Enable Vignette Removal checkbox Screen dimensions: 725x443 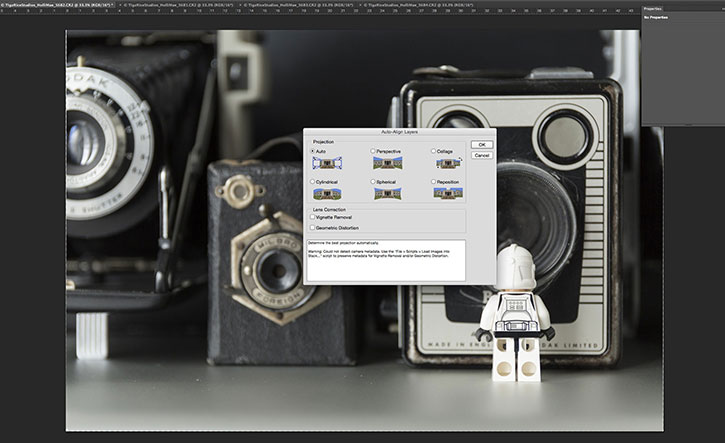(313, 217)
